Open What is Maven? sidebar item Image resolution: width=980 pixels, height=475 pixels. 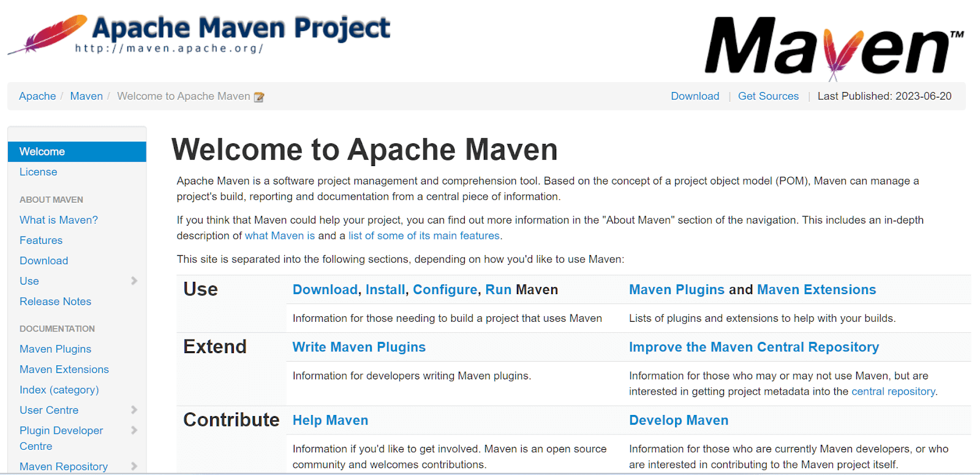point(59,220)
